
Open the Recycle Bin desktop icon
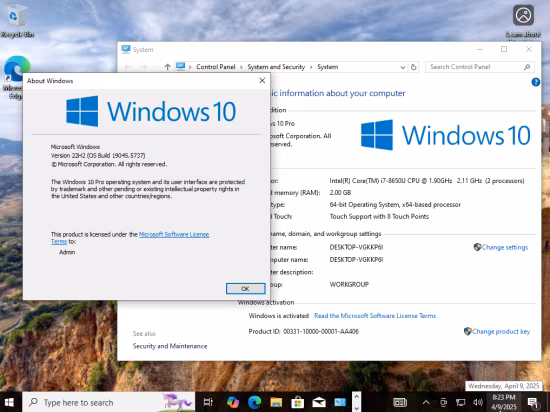point(17,20)
